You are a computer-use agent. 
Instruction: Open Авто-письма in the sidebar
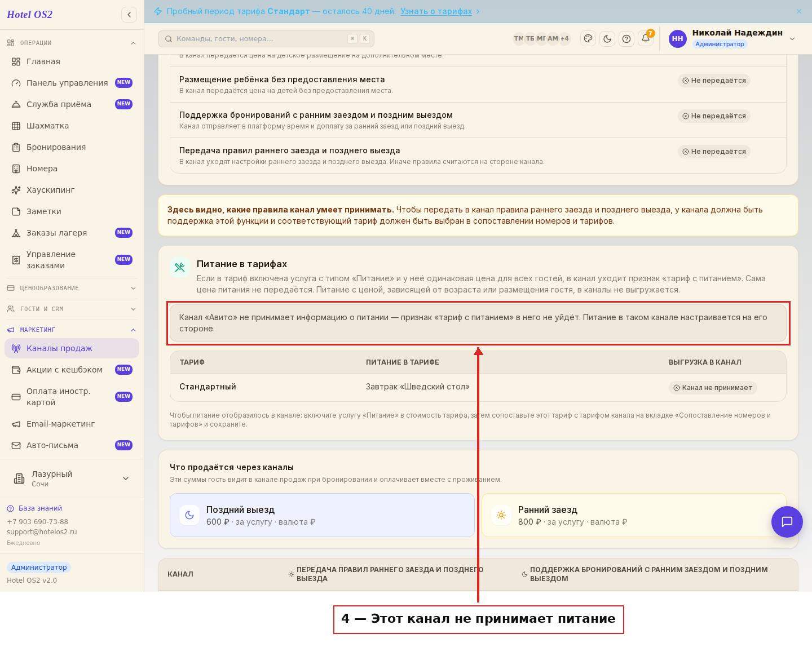(72, 445)
